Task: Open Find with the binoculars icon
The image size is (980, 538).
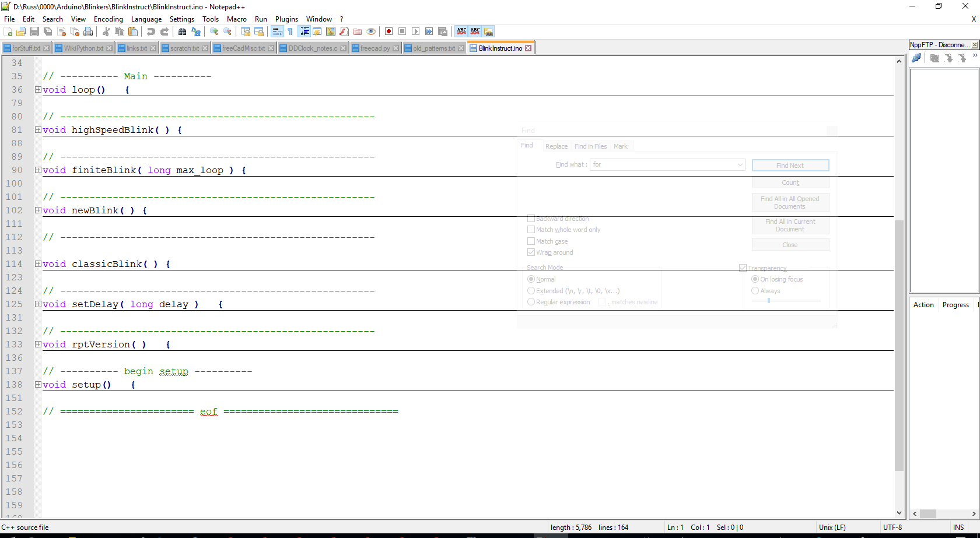Action: 183,31
